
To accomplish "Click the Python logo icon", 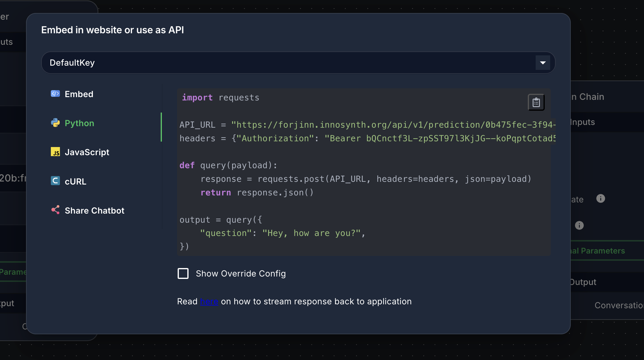I will tap(55, 123).
